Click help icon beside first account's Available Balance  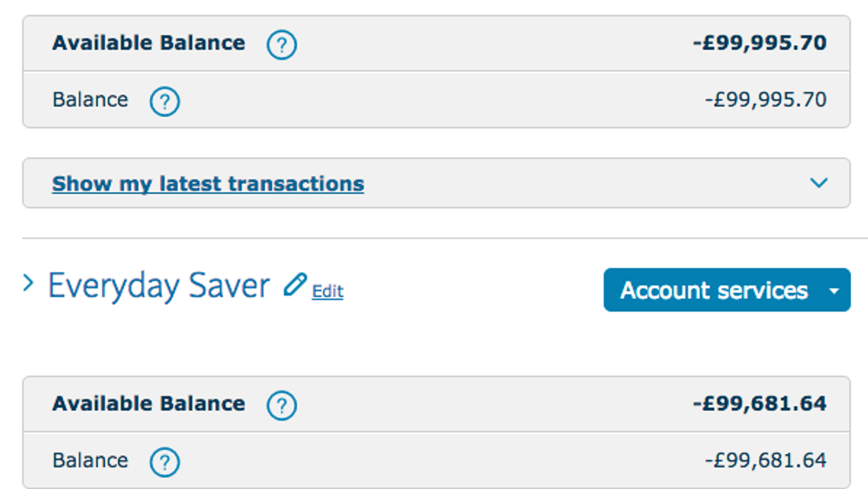pos(282,45)
